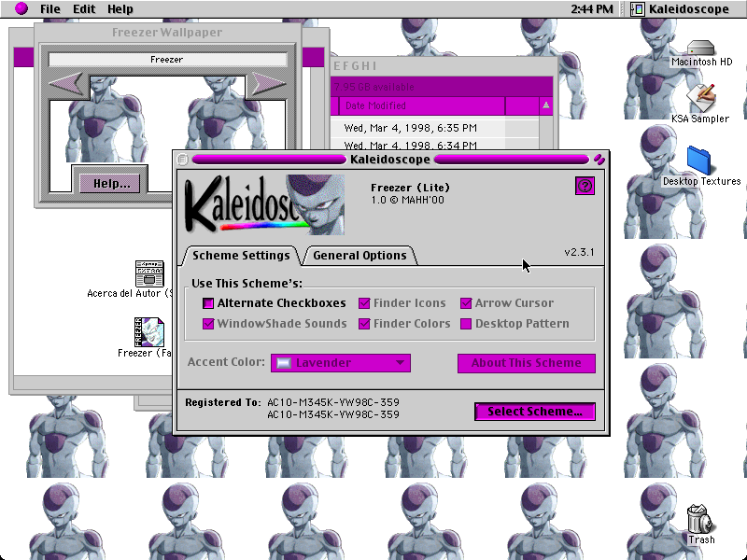
Task: Click the sort order triangle in Finder list
Action: click(546, 105)
